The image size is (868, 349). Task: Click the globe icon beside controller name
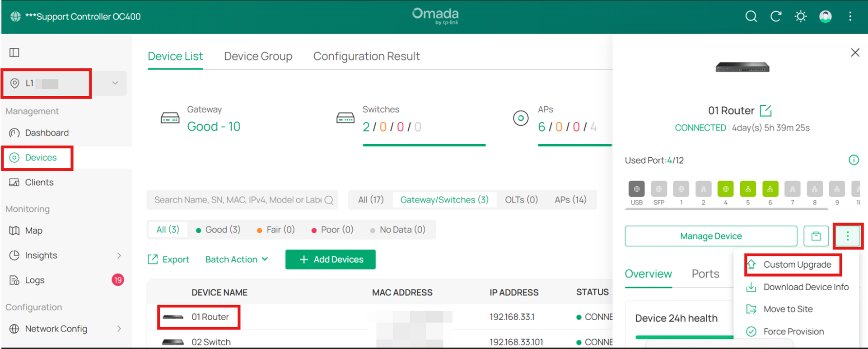15,17
